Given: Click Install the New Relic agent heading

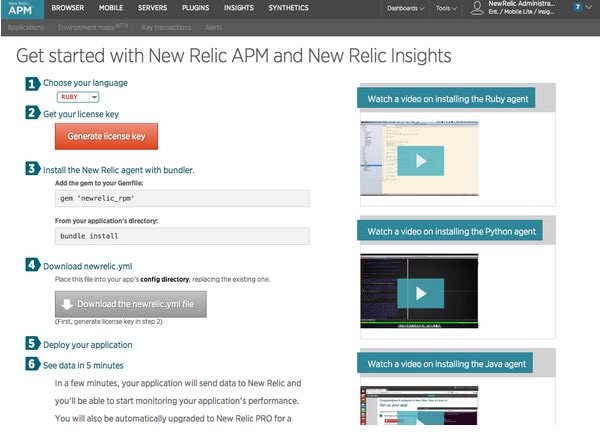Looking at the screenshot, I should click(119, 170).
